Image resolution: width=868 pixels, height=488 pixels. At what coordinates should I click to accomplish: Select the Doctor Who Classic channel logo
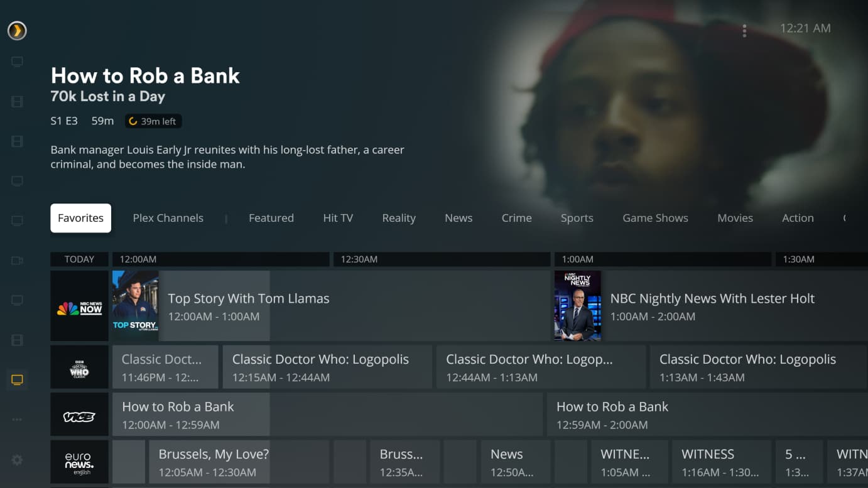tap(79, 367)
